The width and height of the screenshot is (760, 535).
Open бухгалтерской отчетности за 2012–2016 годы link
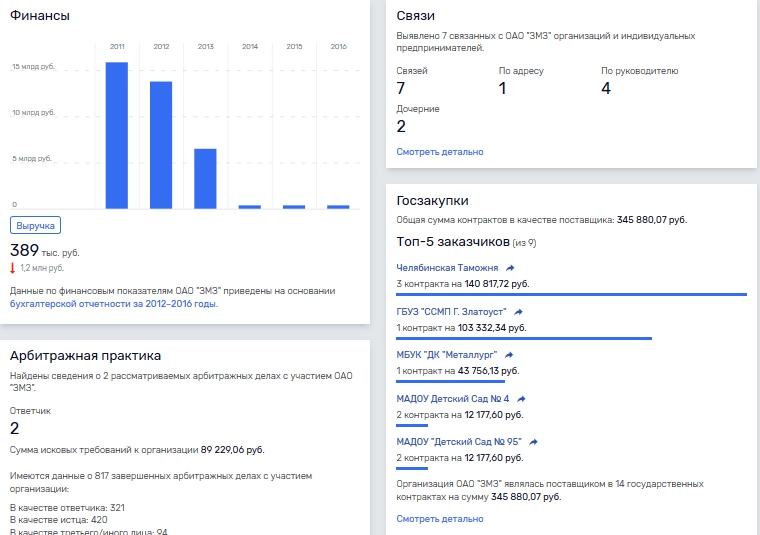coord(114,304)
